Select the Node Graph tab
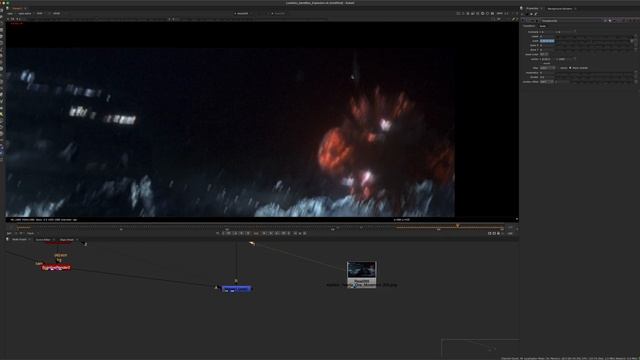The width and height of the screenshot is (640, 360). [x=19, y=240]
